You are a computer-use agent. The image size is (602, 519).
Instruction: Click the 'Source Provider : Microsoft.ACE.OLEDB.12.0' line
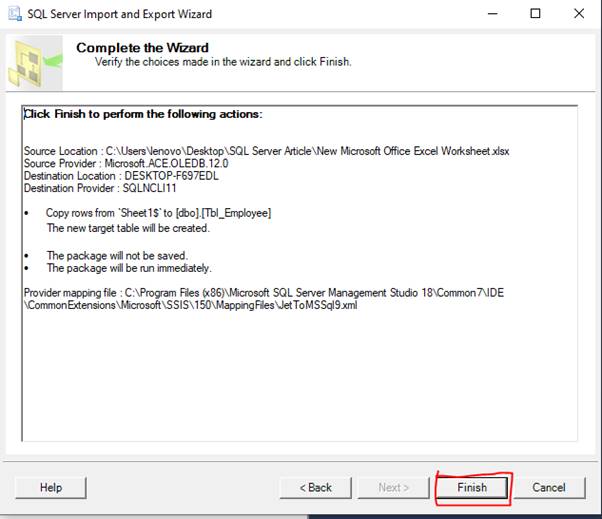(x=126, y=164)
